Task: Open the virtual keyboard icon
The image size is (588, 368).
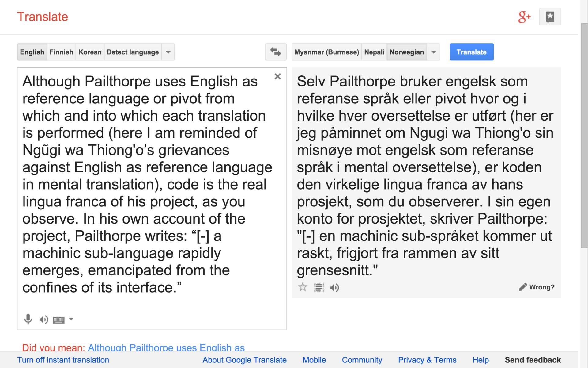Action: tap(58, 320)
